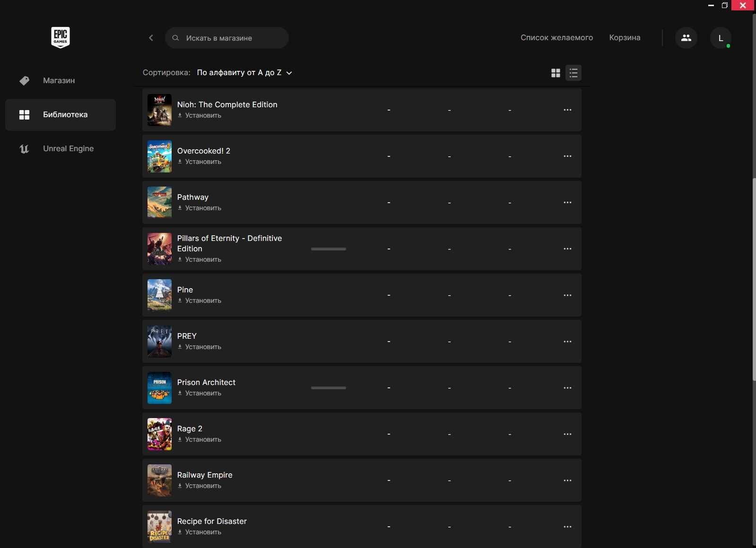Click the Pathway cover thumbnail
The height and width of the screenshot is (548, 756).
click(159, 203)
